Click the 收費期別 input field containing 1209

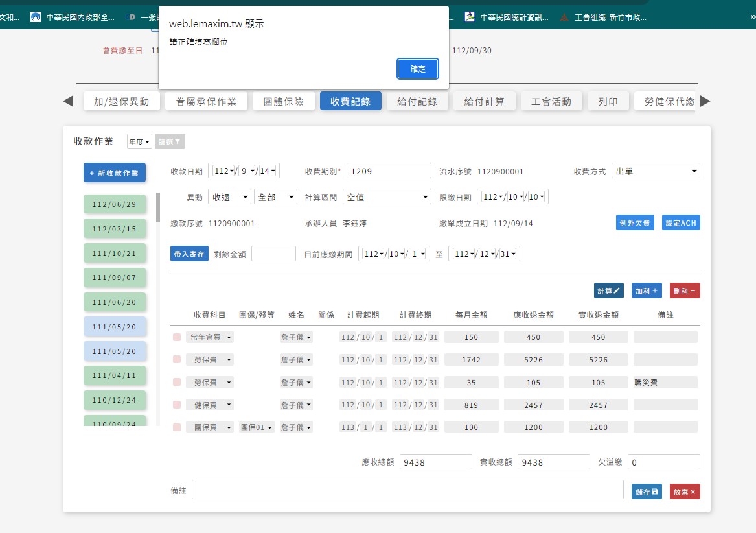click(389, 171)
